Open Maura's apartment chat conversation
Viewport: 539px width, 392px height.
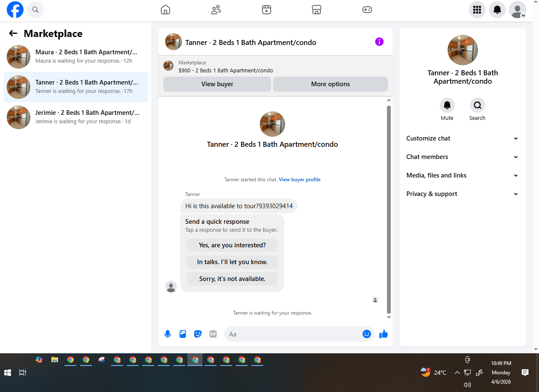click(x=76, y=57)
